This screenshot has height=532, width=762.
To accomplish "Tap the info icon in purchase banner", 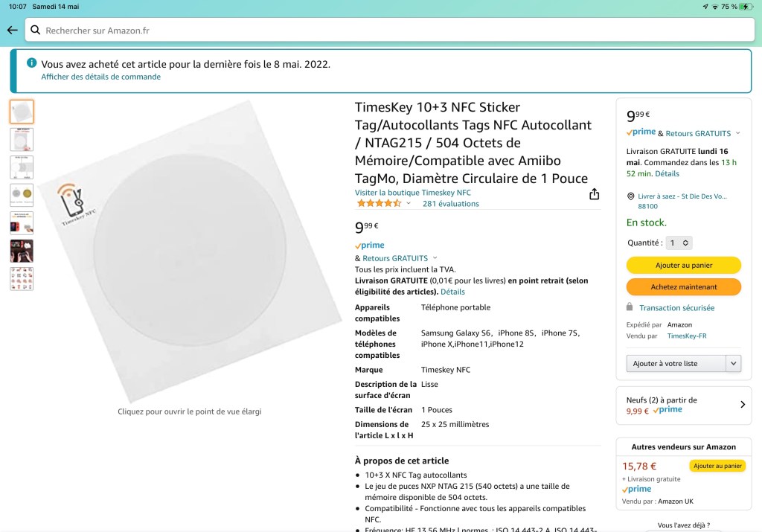I will pos(32,63).
